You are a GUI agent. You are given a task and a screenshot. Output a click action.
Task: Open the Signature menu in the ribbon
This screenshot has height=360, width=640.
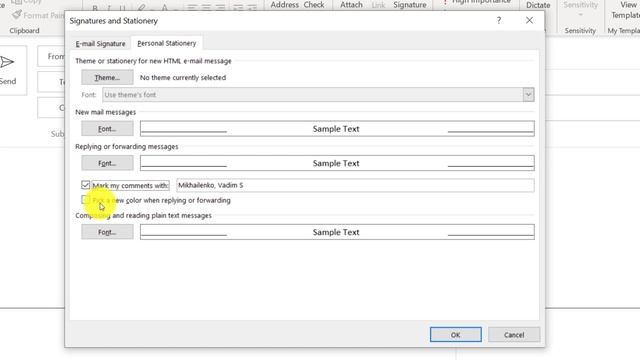click(x=410, y=5)
